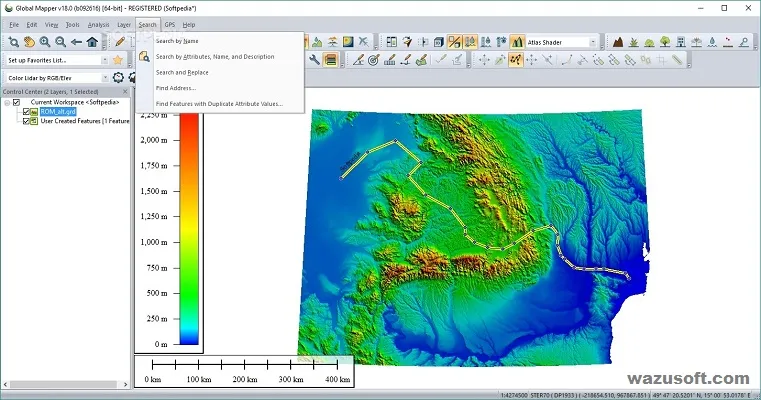The image size is (761, 400).
Task: Uncheck the ROM_alt.grd layer checkbox
Action: 26,112
